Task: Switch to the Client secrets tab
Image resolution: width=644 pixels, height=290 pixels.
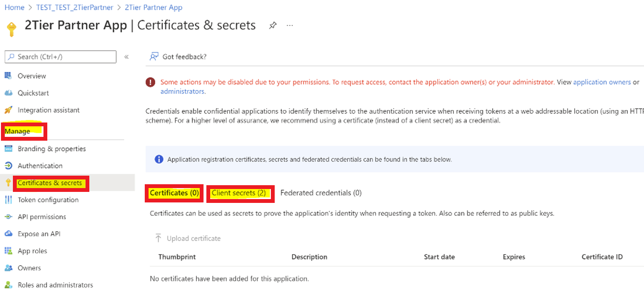Action: pyautogui.click(x=239, y=193)
